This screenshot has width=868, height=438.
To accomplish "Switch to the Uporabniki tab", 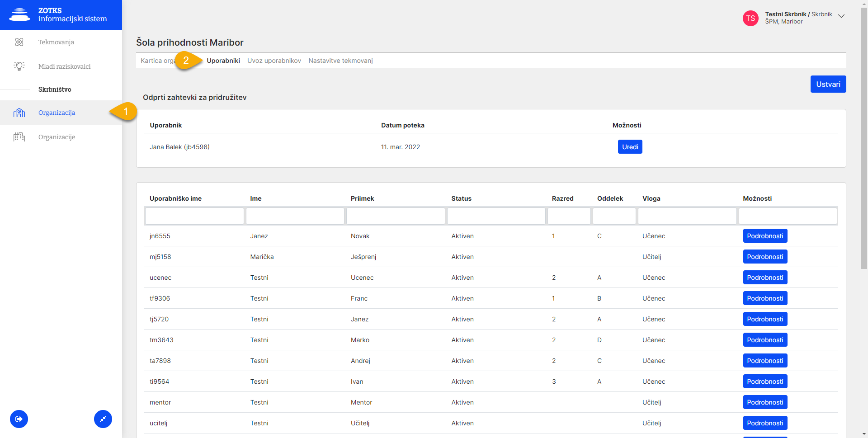I will (x=223, y=61).
